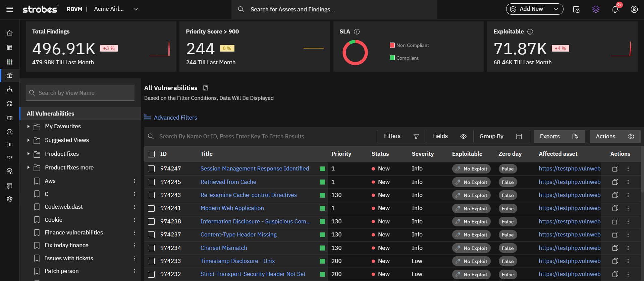The height and width of the screenshot is (281, 644).
Task: Click the Advanced Filters lines icon
Action: coord(147,118)
